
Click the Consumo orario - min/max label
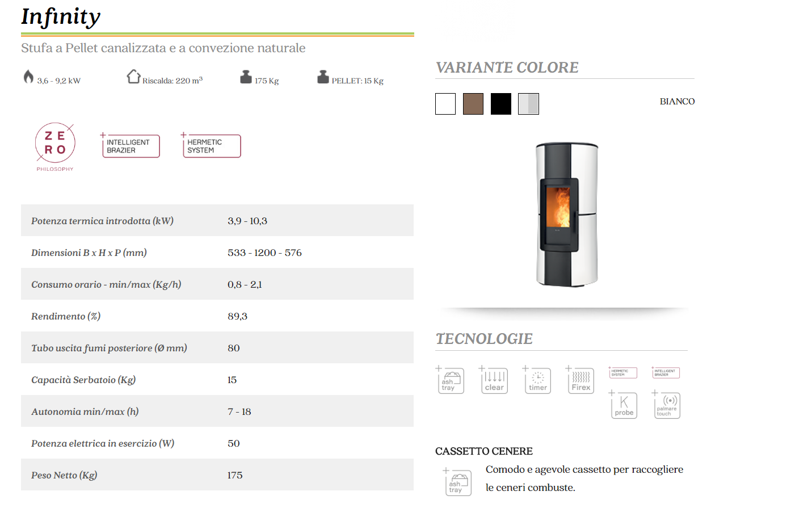(x=106, y=284)
